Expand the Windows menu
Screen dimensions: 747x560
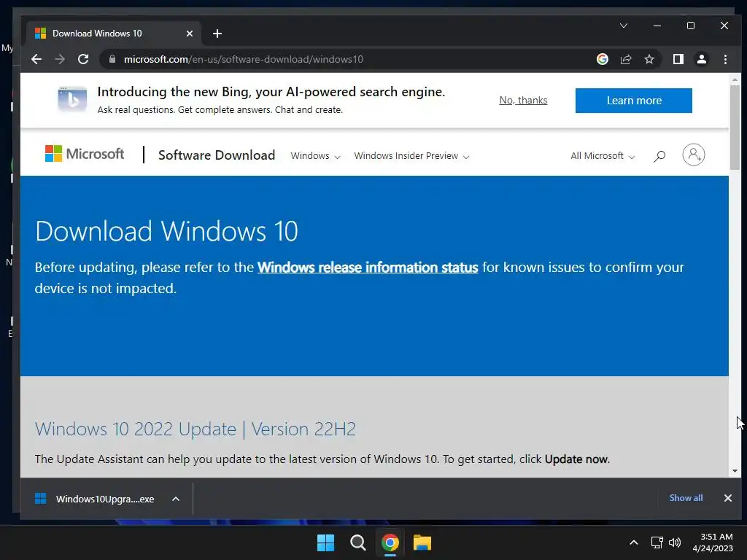tap(315, 156)
